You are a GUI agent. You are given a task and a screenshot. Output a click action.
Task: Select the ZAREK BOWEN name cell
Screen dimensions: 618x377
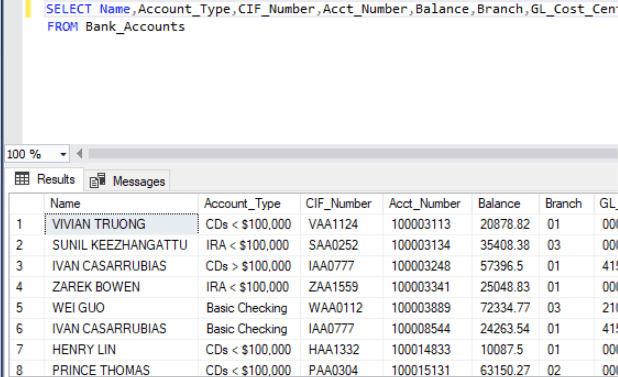(x=121, y=287)
